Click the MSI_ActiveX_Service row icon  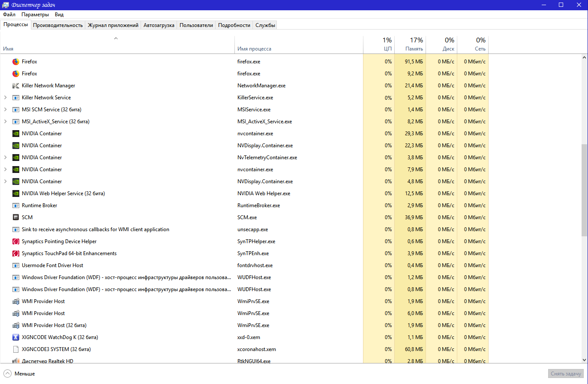tap(16, 122)
